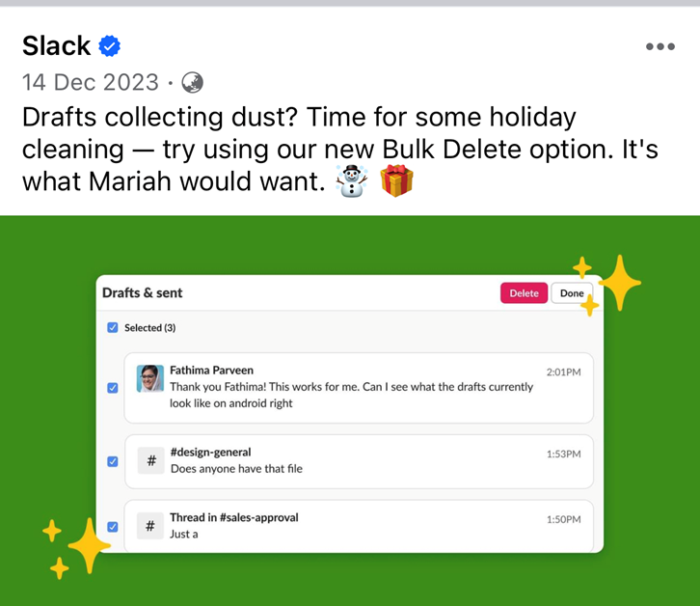Click the Done button
Image resolution: width=700 pixels, height=606 pixels.
[x=572, y=293]
